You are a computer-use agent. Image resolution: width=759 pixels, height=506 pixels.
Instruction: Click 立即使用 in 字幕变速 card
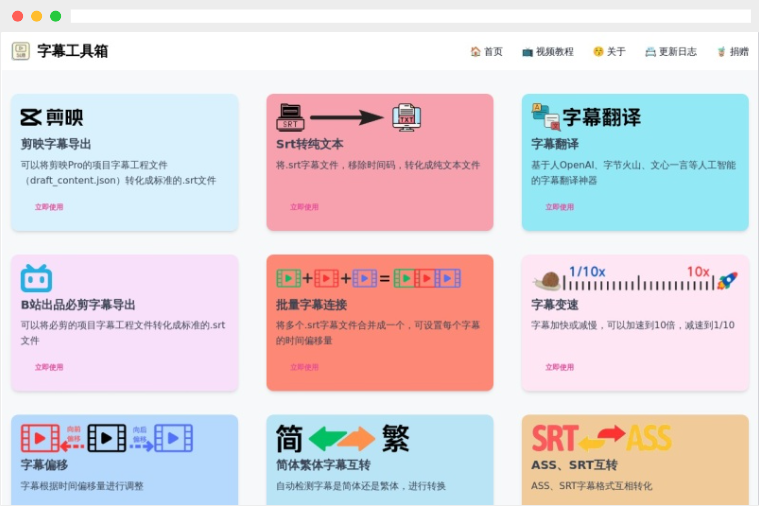pyautogui.click(x=560, y=367)
